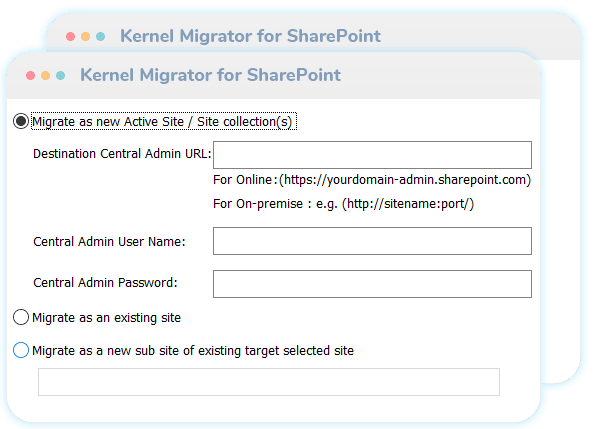Click the front window title Kernel Migrator for SharePoint
This screenshot has height=429, width=599.
[x=210, y=75]
